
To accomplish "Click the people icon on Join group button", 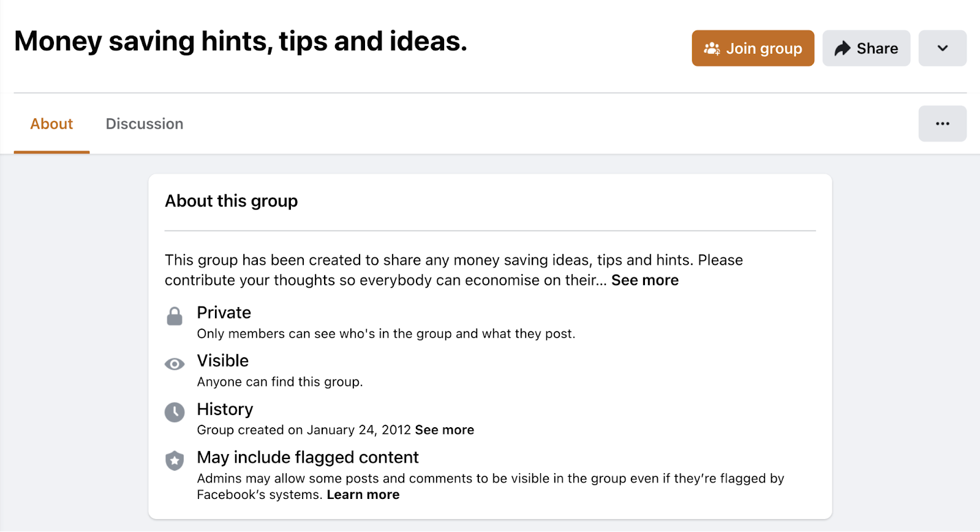I will [712, 48].
